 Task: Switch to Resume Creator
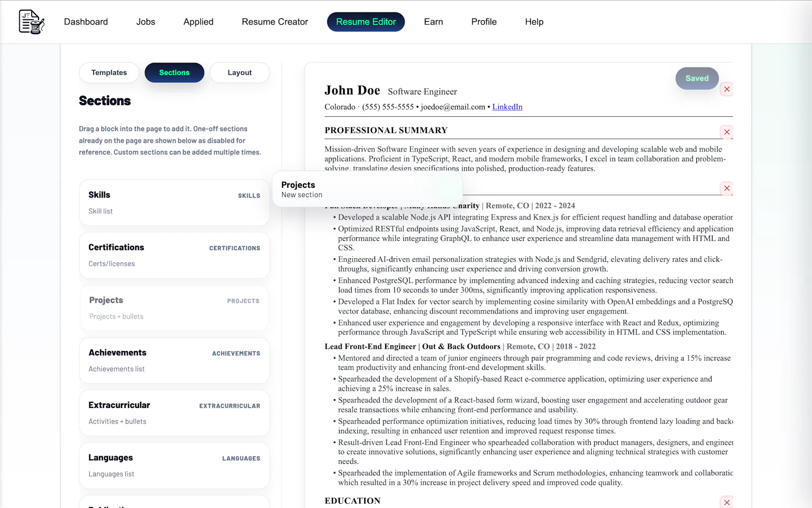coord(275,22)
